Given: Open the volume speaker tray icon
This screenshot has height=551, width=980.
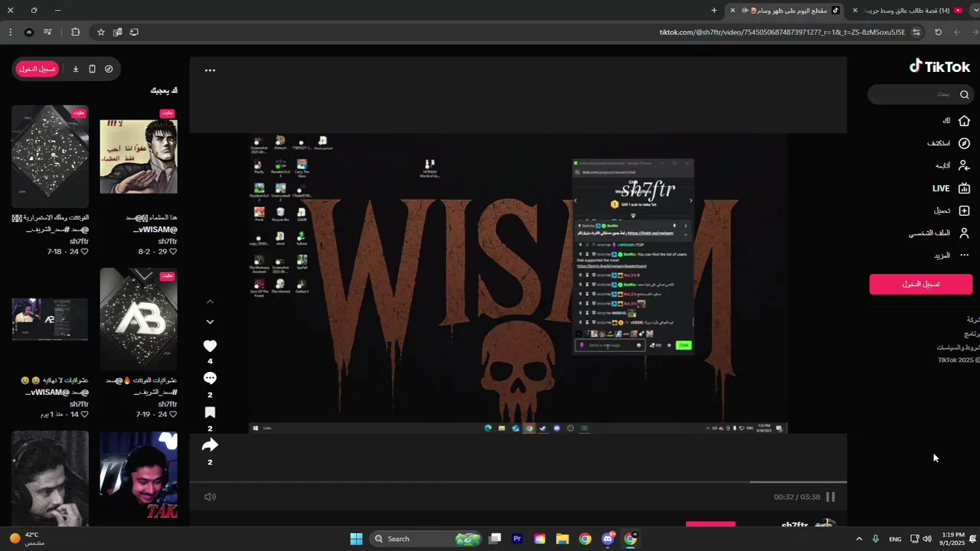Looking at the screenshot, I should [x=927, y=539].
